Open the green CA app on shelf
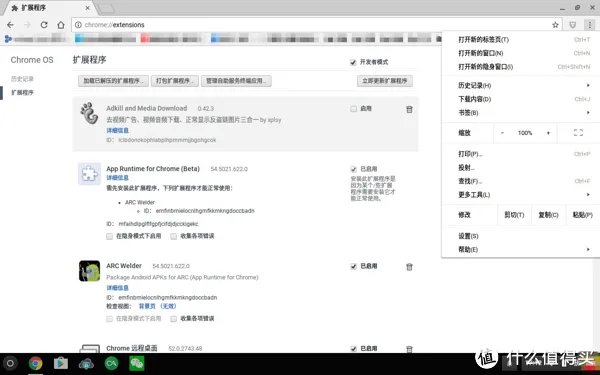The width and height of the screenshot is (600, 375). coord(111,363)
